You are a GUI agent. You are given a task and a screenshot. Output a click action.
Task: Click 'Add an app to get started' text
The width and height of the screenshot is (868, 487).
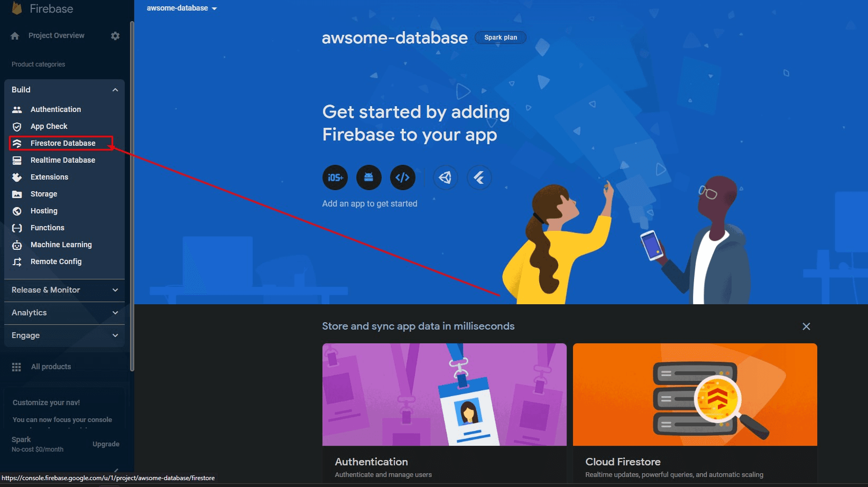click(370, 204)
